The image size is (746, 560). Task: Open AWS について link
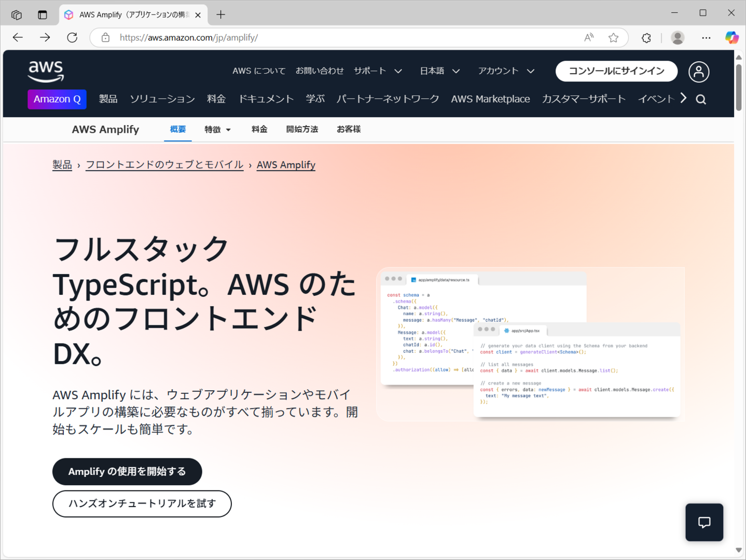coord(259,71)
